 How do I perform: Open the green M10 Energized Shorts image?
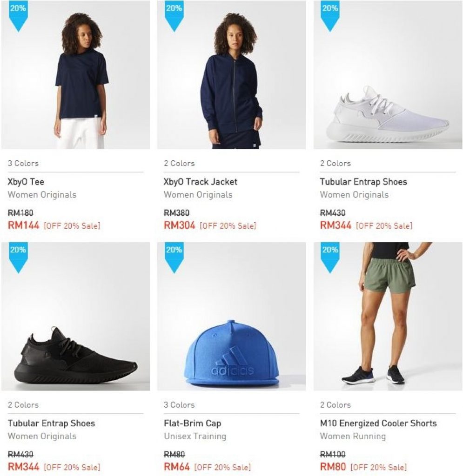388,316
